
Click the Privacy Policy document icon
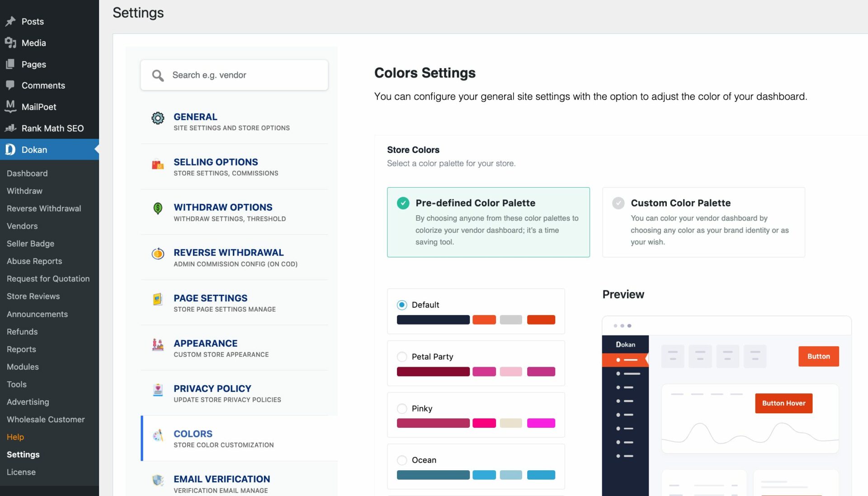coord(158,390)
